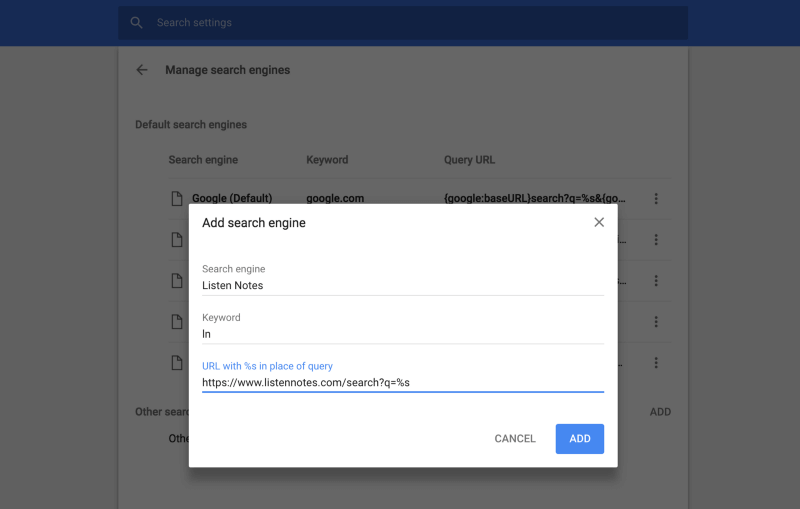Screen dimensions: 800x509
Task: Click the Query URL column header
Action: tap(469, 160)
